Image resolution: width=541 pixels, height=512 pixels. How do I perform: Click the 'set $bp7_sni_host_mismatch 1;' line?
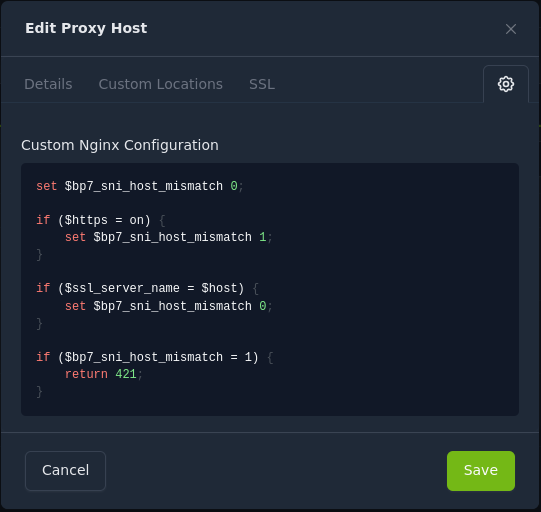169,237
